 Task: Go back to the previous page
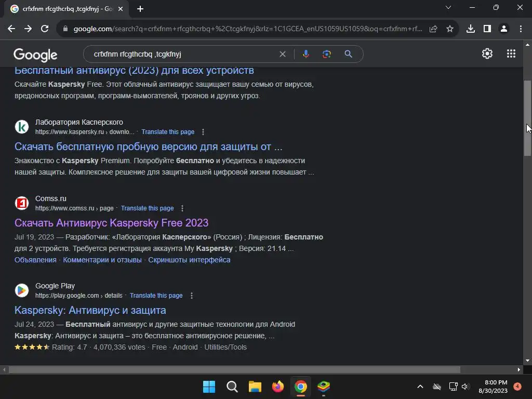click(11, 29)
